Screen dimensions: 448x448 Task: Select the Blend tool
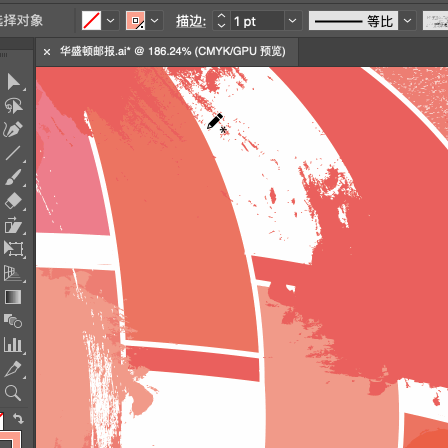(x=13, y=321)
